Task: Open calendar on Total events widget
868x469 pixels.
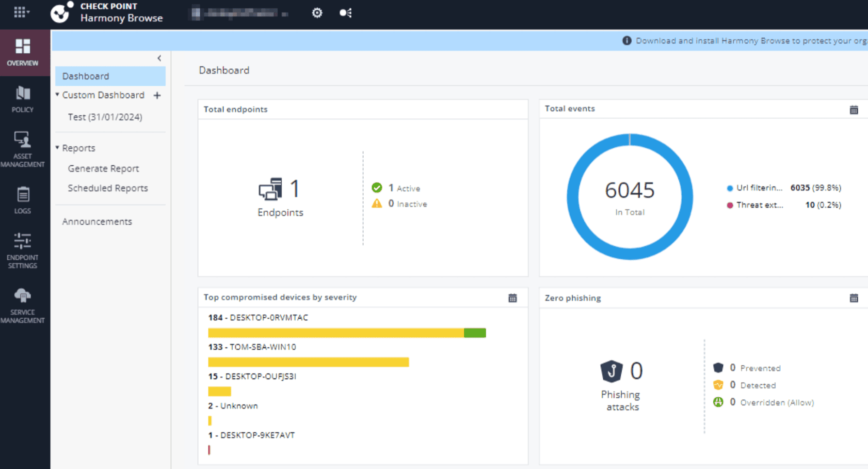Action: (x=854, y=110)
